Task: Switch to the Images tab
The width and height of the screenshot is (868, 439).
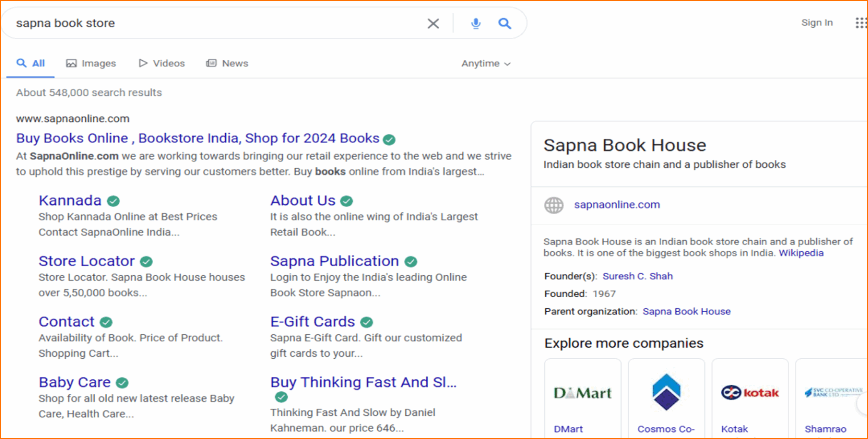Action: 91,63
